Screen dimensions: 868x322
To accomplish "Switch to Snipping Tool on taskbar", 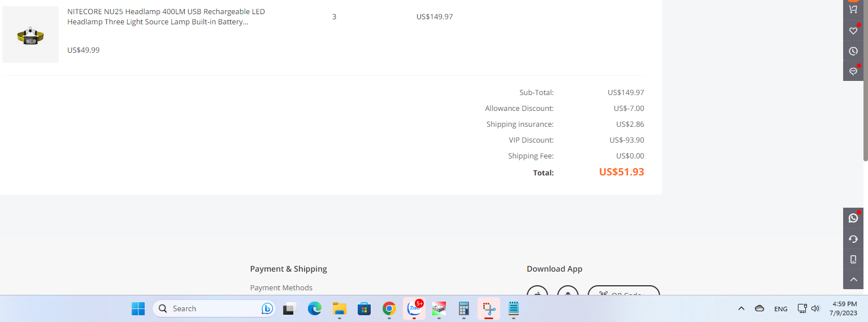I will click(489, 308).
